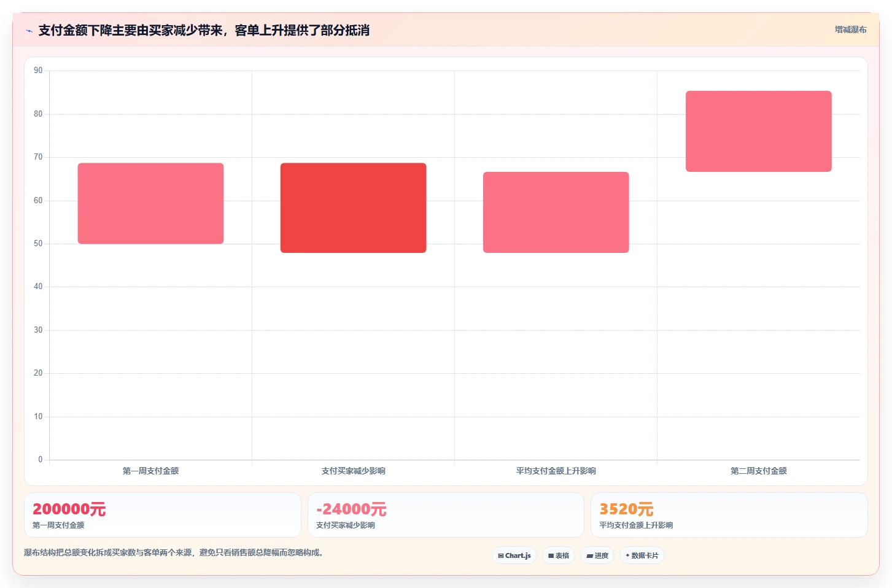The width and height of the screenshot is (892, 588).
Task: Click the 第二周支付金额 waterfall bar
Action: click(x=758, y=131)
